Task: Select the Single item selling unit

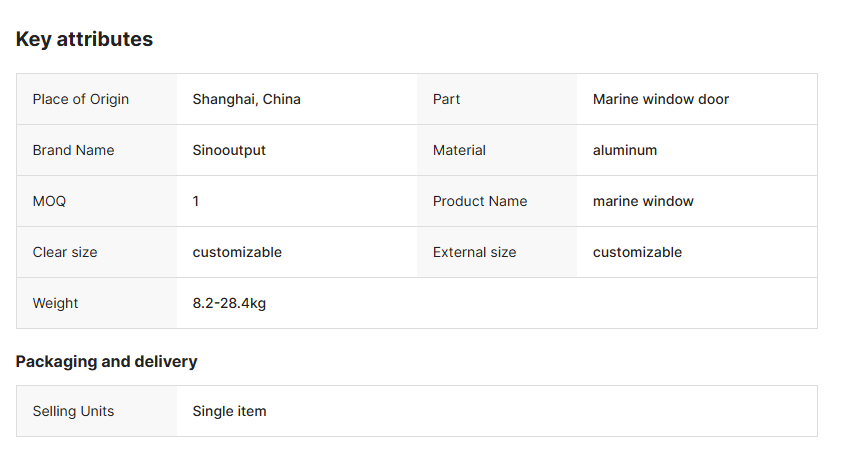Action: coord(229,411)
